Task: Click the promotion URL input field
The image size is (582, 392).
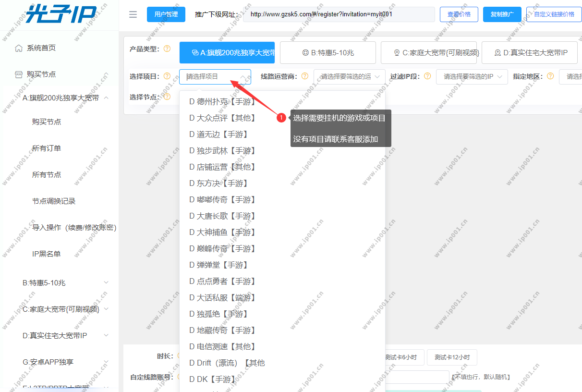Action: [339, 14]
